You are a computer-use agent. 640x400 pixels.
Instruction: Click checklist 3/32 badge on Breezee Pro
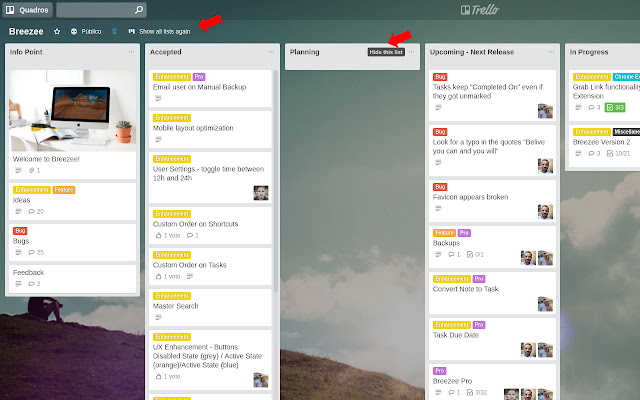point(477,392)
